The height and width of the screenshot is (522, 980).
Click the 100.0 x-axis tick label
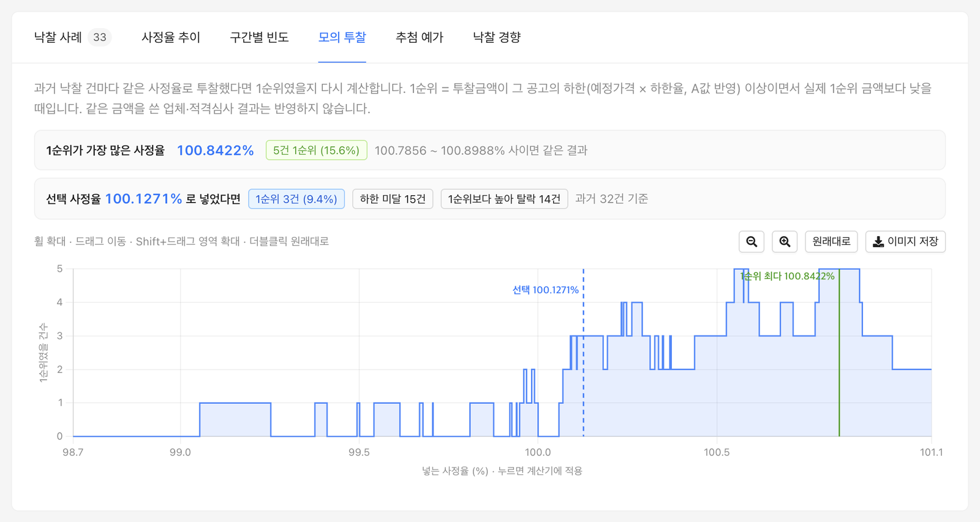[x=538, y=452]
